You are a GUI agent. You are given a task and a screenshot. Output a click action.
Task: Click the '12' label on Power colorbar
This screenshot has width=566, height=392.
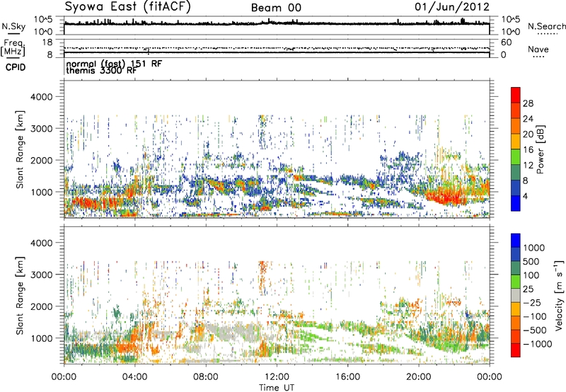pos(528,166)
